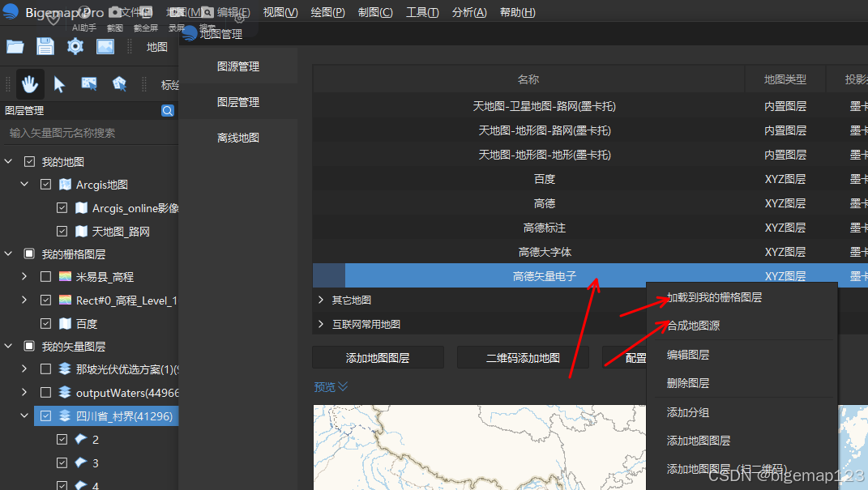Image resolution: width=868 pixels, height=490 pixels.
Task: Expand the Rect#0_高程_Level node
Action: [24, 299]
